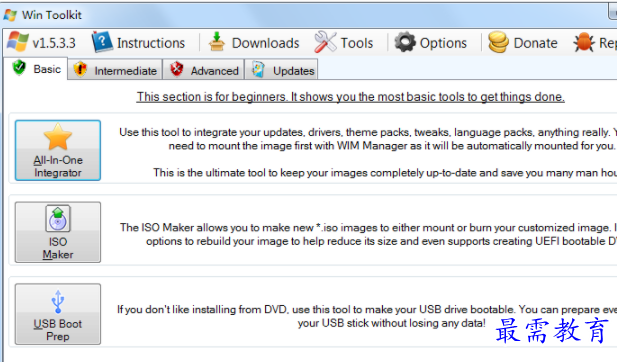Open the Instructions help book icon

tap(102, 42)
